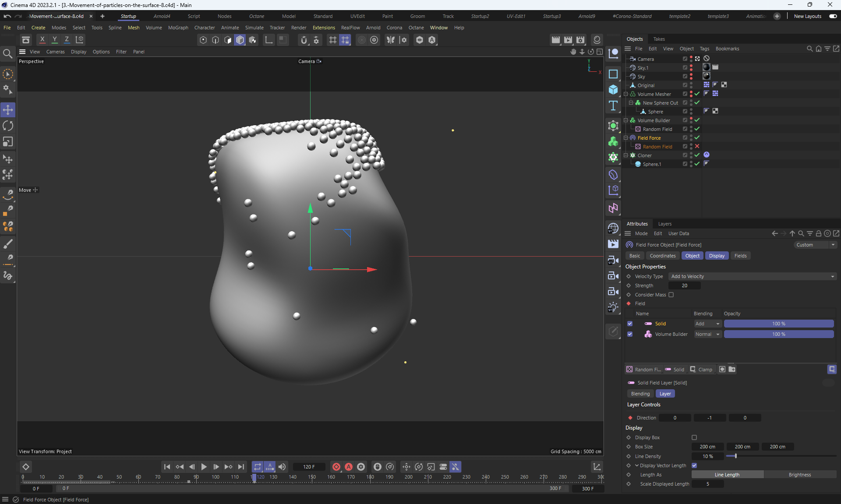Toggle X axis lock icon
The image size is (841, 504).
(x=42, y=40)
